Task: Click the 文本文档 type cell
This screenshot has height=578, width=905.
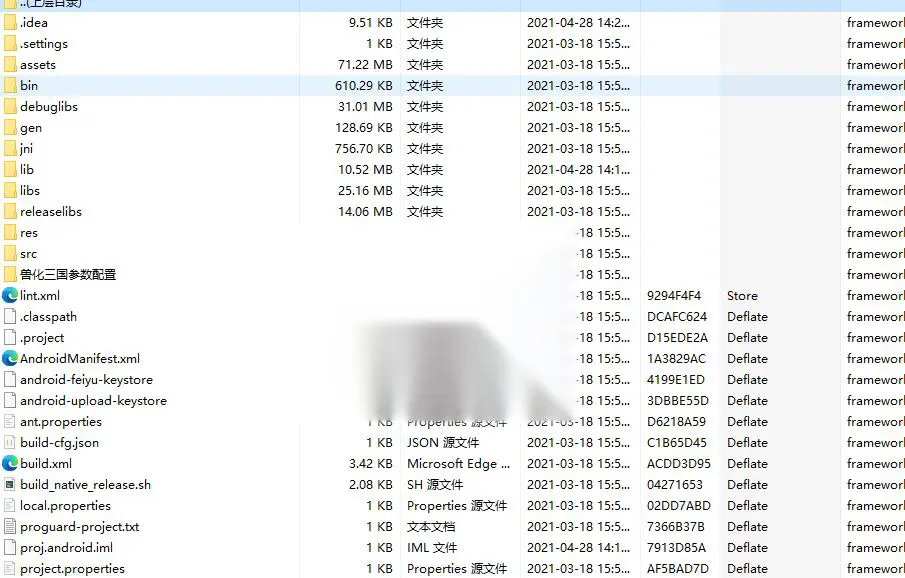Action: tap(431, 527)
